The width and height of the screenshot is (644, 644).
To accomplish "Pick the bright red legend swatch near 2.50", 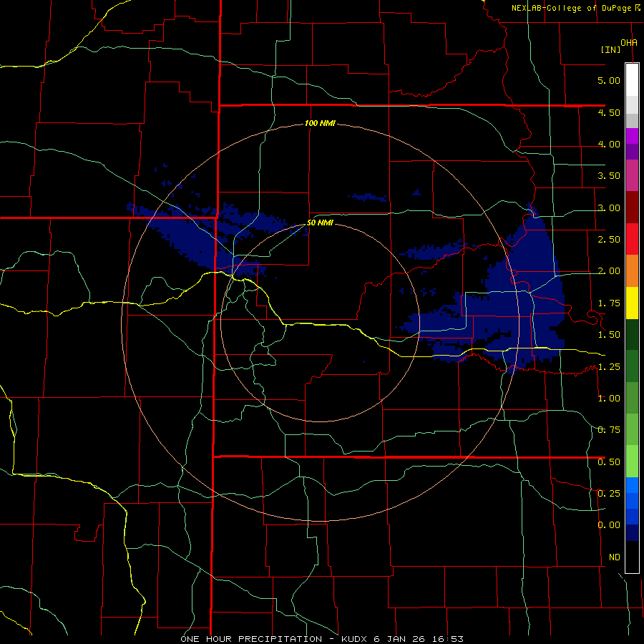I will pos(632,239).
